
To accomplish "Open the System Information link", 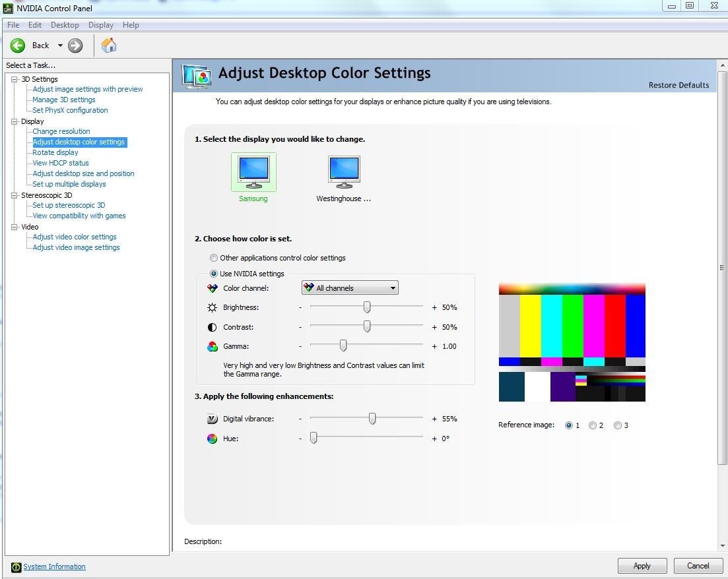I will click(54, 567).
